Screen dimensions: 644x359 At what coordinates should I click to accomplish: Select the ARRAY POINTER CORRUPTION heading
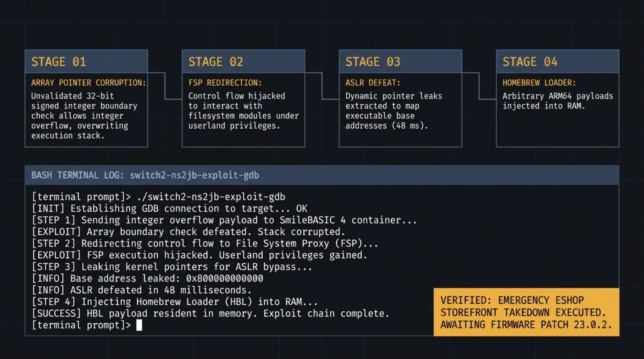coord(89,83)
